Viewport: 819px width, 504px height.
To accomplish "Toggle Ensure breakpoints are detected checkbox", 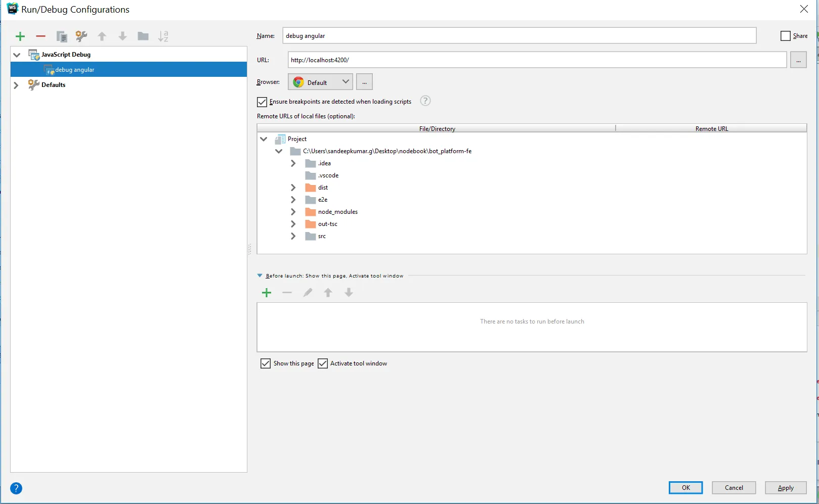I will (262, 102).
